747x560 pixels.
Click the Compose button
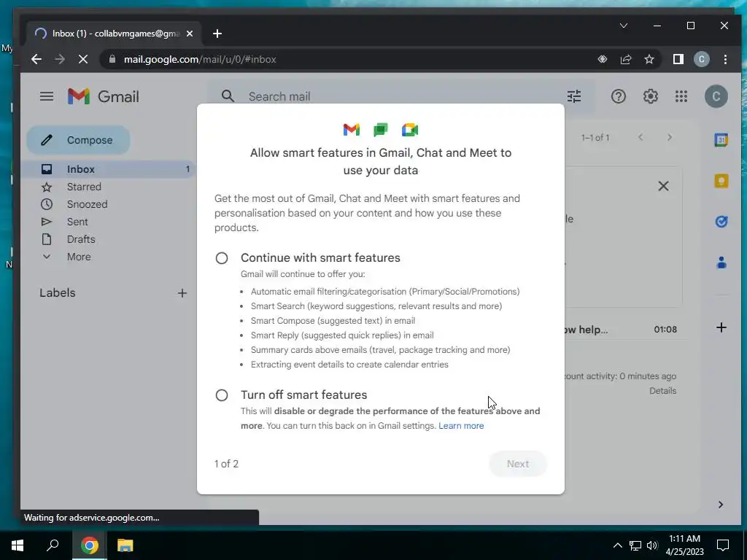coord(79,140)
